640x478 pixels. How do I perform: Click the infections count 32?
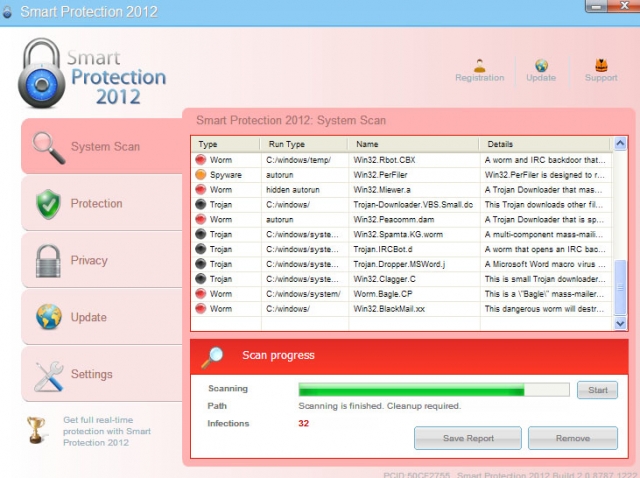coord(304,423)
